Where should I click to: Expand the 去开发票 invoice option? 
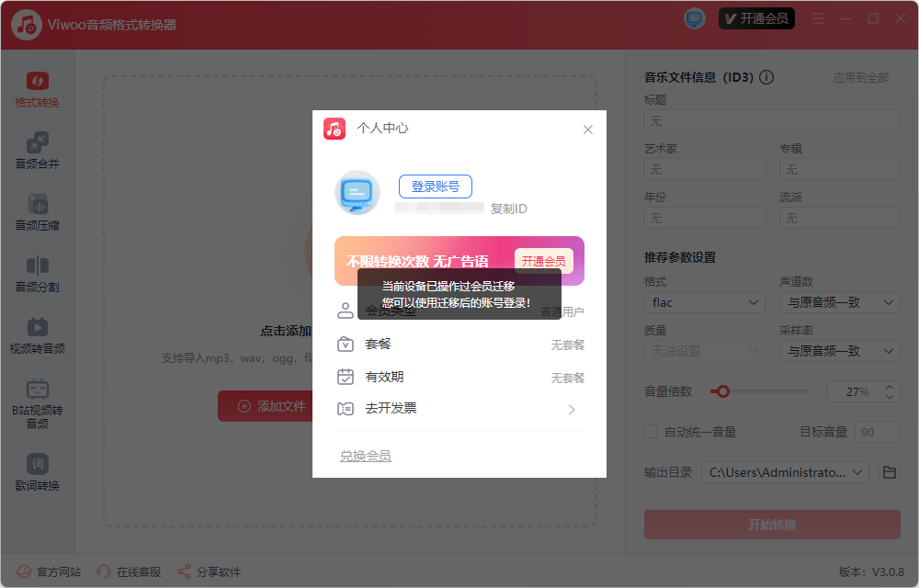click(x=572, y=411)
